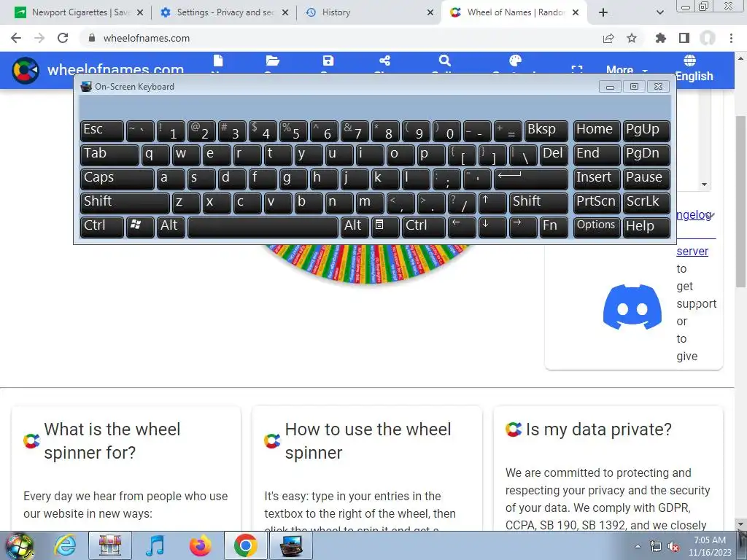Click the share page icon in address bar

coord(608,38)
